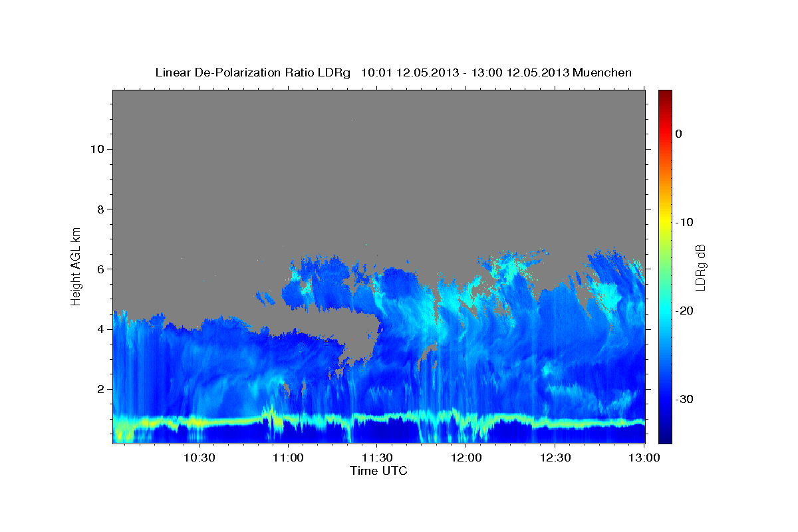798x532 pixels.
Task: Click the 12:30 time tick label
Action: pos(555,458)
